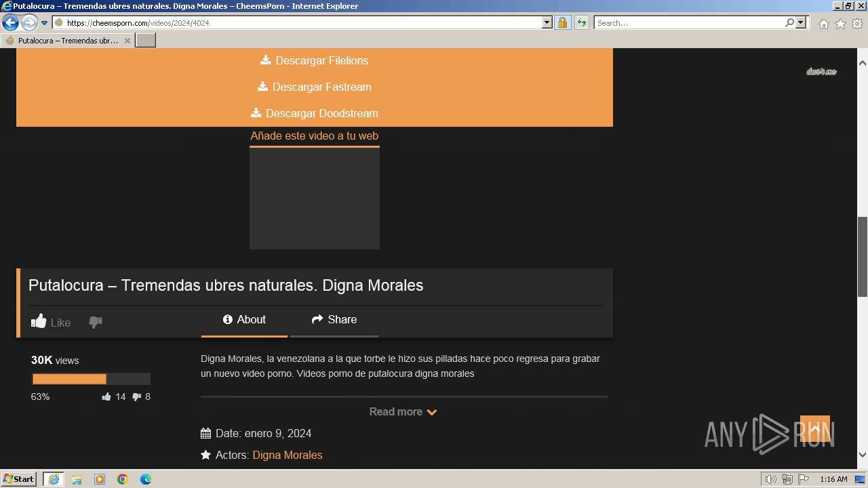Click the calendar icon beside Date
This screenshot has width=868, height=488.
pyautogui.click(x=206, y=433)
